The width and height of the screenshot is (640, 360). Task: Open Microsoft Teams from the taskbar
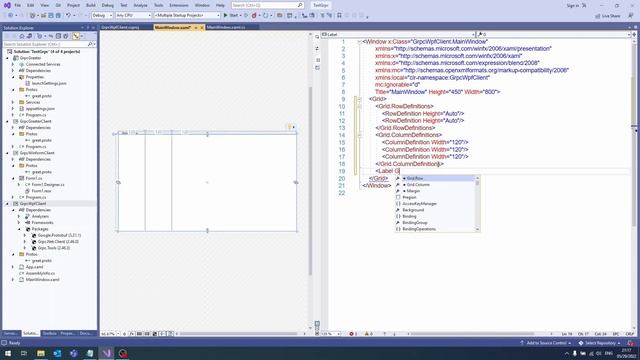73,353
